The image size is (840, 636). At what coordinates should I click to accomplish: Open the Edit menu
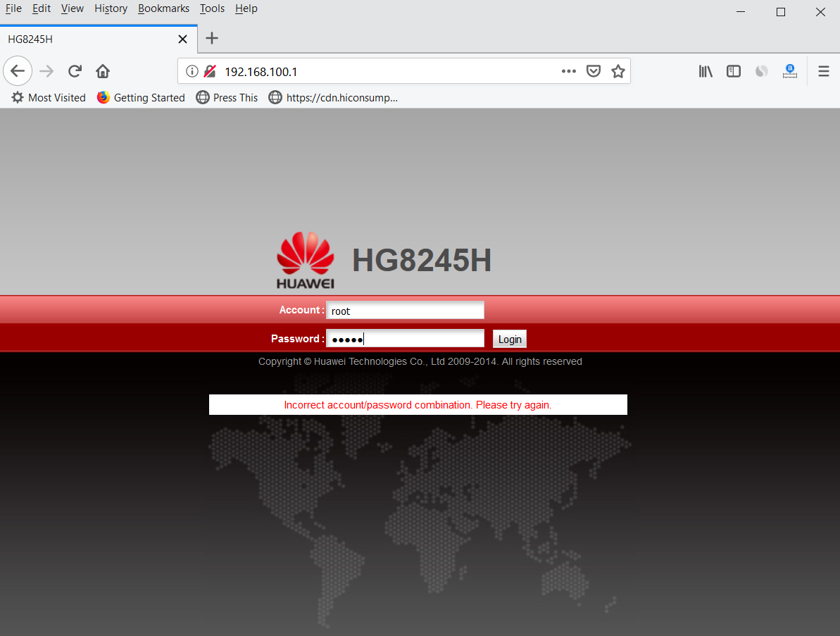pos(42,8)
